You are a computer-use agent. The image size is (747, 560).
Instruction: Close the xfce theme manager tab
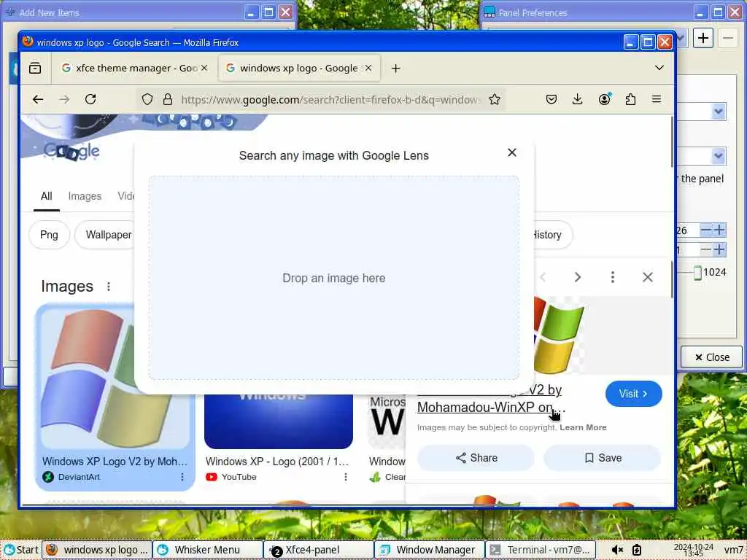coord(204,68)
